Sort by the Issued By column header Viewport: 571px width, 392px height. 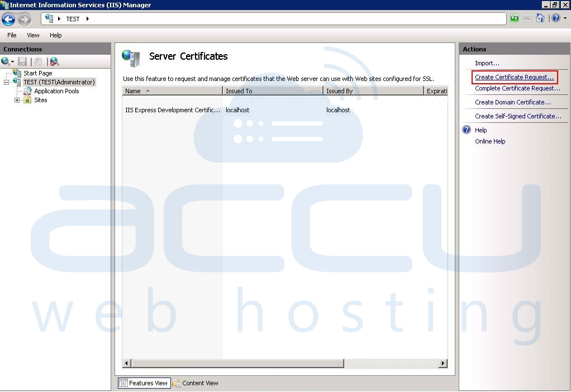[373, 91]
